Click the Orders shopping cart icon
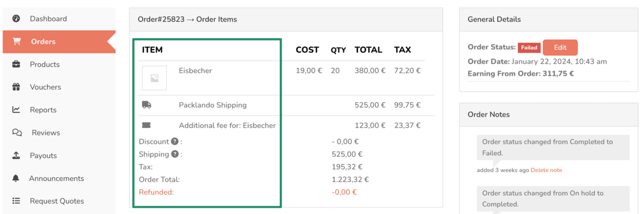This screenshot has width=644, height=214. (x=17, y=42)
